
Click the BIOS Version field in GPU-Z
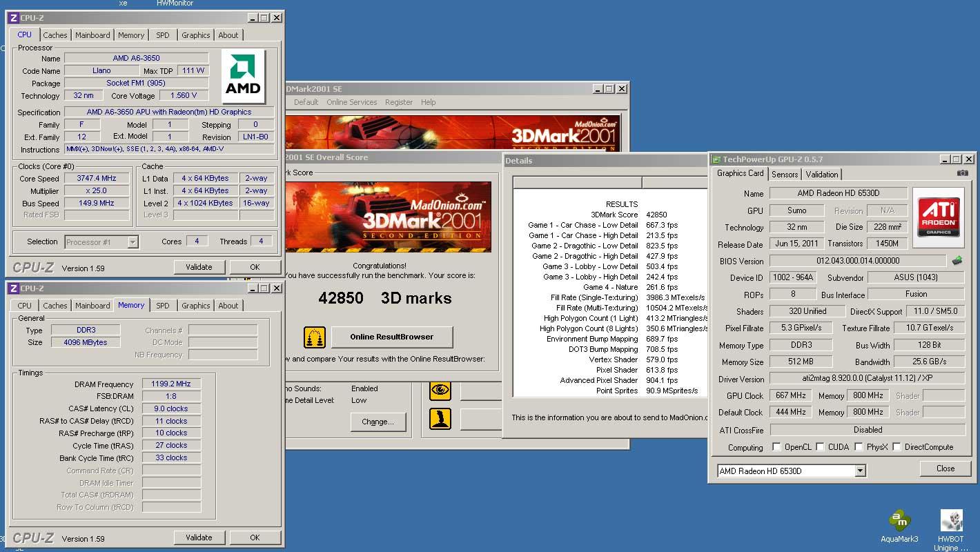coord(858,261)
